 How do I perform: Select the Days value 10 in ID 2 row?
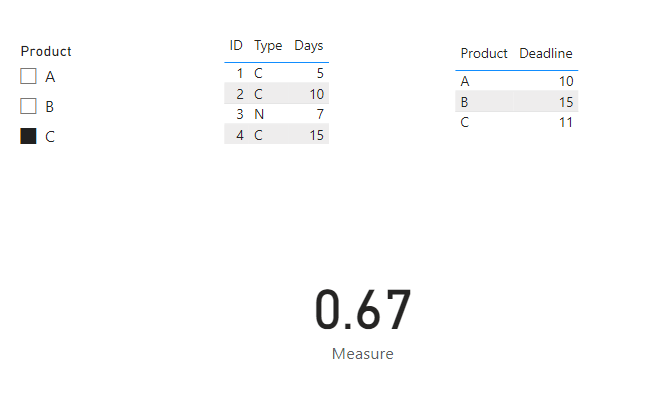click(x=316, y=94)
